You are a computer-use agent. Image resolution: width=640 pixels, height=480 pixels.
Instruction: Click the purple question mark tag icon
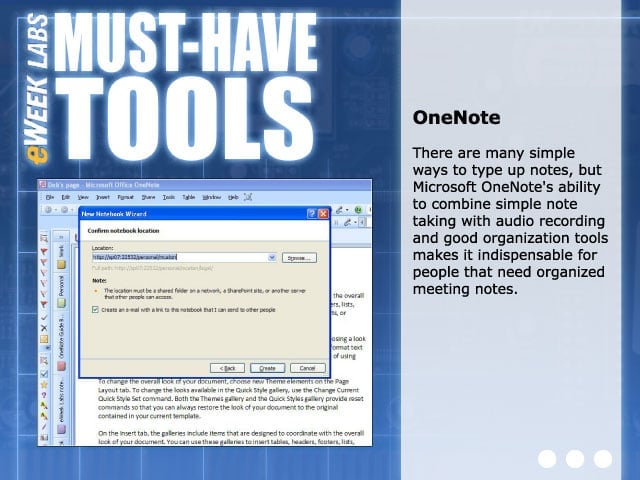pyautogui.click(x=44, y=395)
